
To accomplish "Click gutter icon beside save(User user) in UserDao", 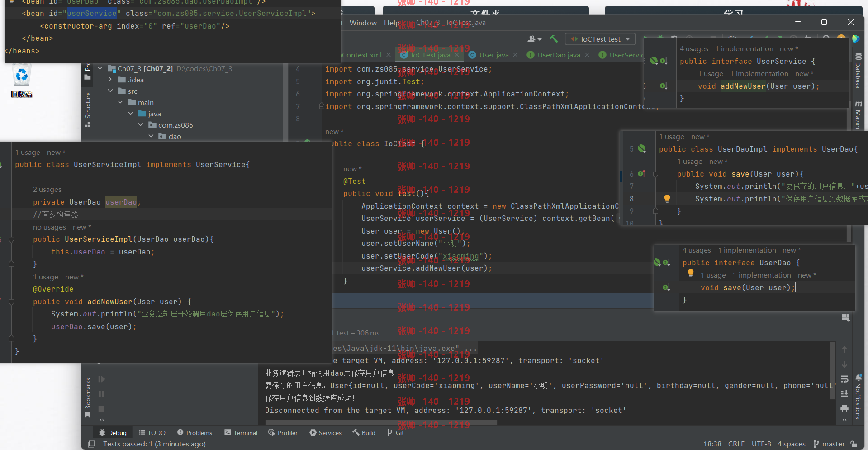I will coord(666,287).
